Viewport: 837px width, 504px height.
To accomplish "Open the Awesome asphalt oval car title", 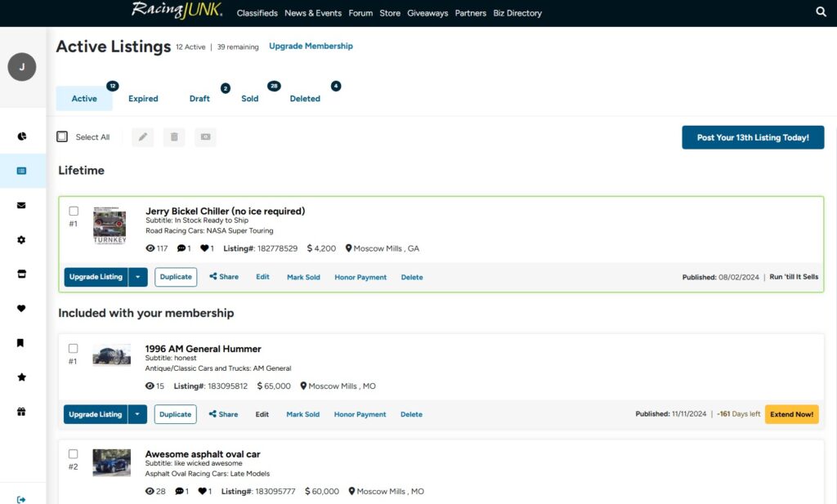I will (x=203, y=454).
